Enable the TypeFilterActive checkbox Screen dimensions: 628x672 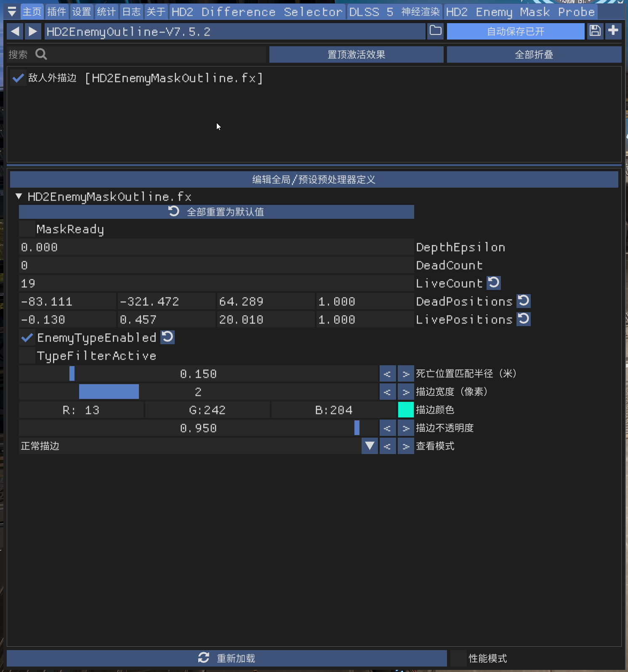(27, 356)
